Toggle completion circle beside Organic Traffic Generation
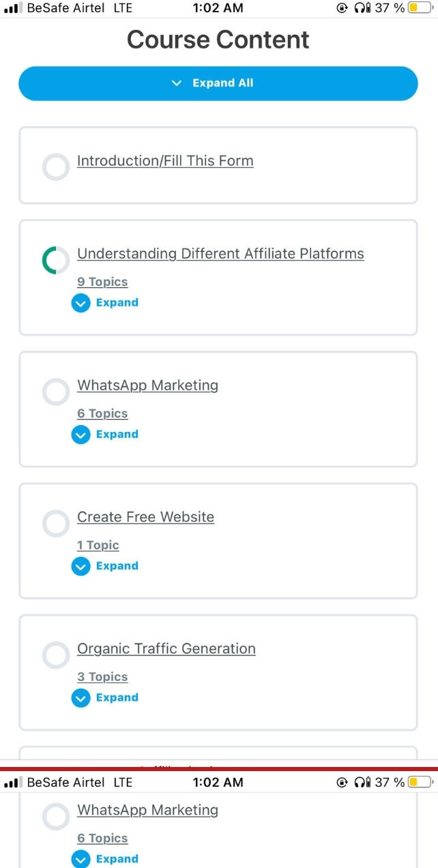The height and width of the screenshot is (868, 438). (56, 654)
